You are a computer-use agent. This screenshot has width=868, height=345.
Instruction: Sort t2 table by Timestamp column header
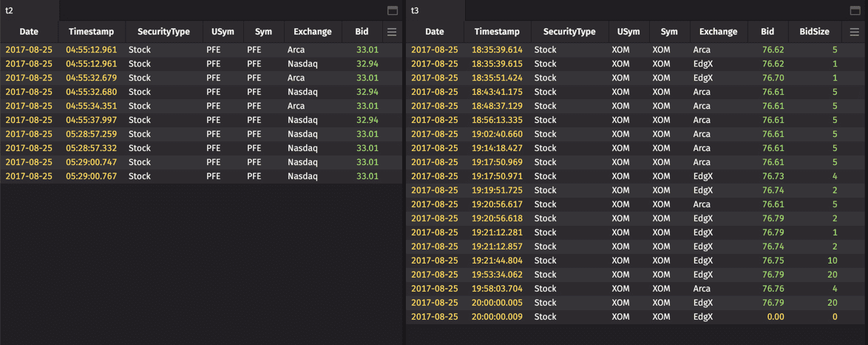point(92,32)
